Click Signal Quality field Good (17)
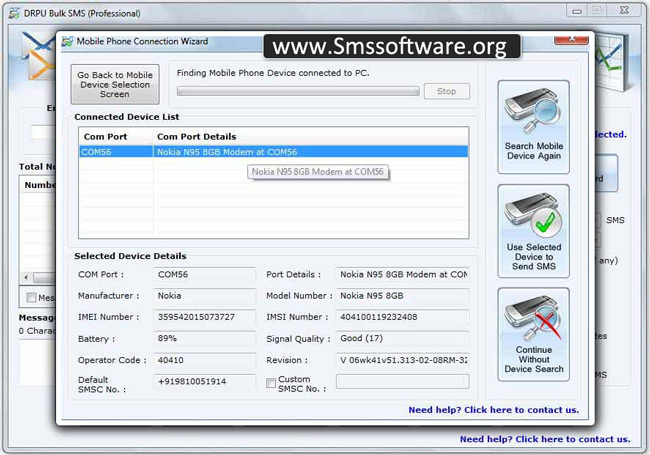Image resolution: width=650 pixels, height=455 pixels. pos(402,338)
